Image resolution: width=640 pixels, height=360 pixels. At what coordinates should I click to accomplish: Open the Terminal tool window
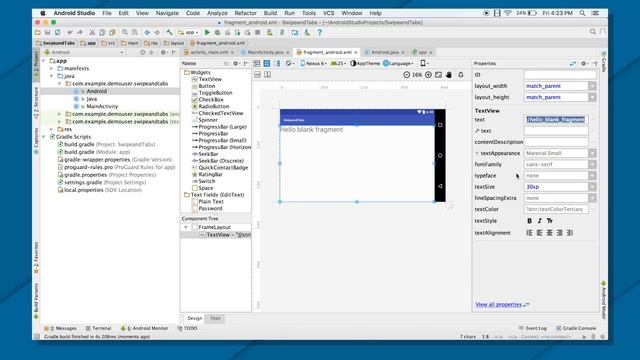[x=98, y=328]
